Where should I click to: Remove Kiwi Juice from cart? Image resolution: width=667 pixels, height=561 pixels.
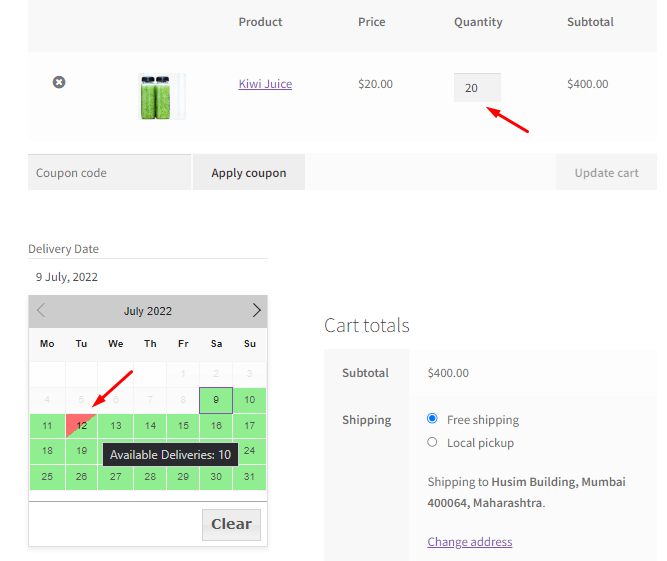[x=59, y=82]
